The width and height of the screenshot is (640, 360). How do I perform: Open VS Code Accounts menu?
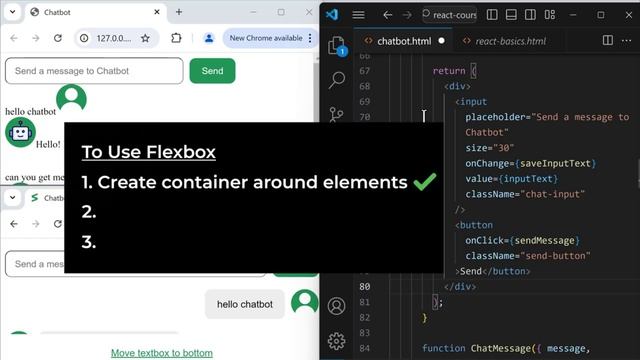click(336, 306)
